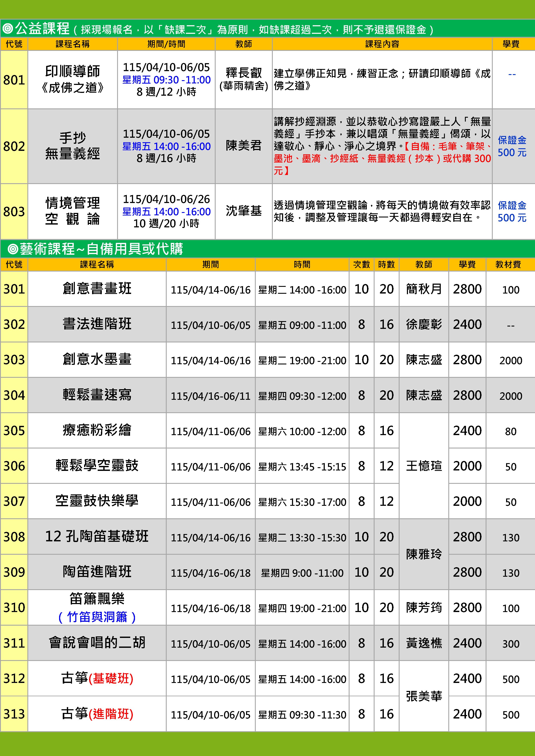Select course code 801 cell
The height and width of the screenshot is (756, 535).
pyautogui.click(x=14, y=80)
